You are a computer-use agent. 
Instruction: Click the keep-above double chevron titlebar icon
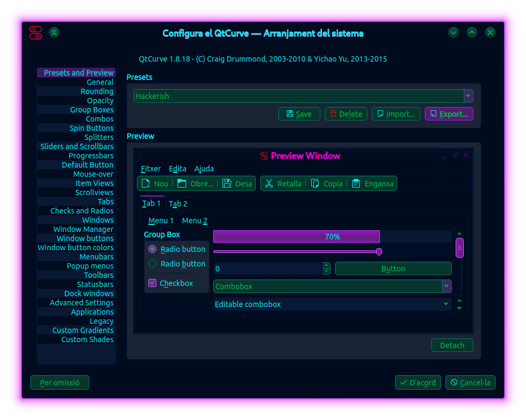[54, 32]
